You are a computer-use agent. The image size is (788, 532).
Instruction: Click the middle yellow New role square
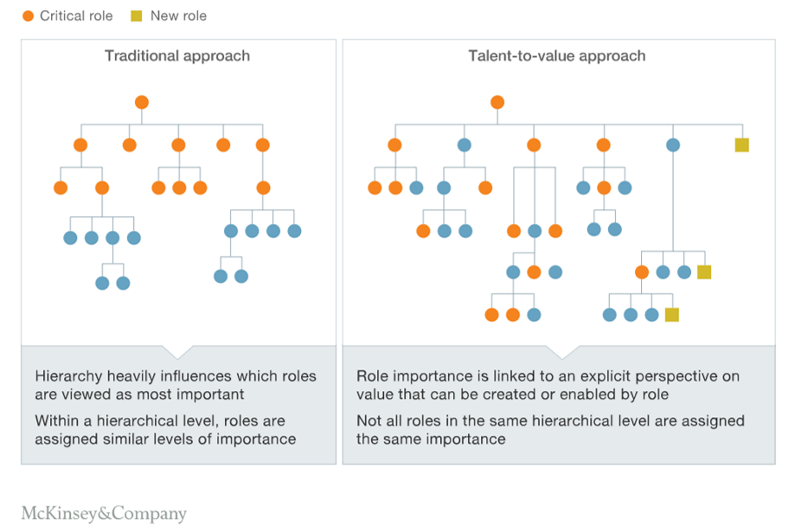(704, 272)
